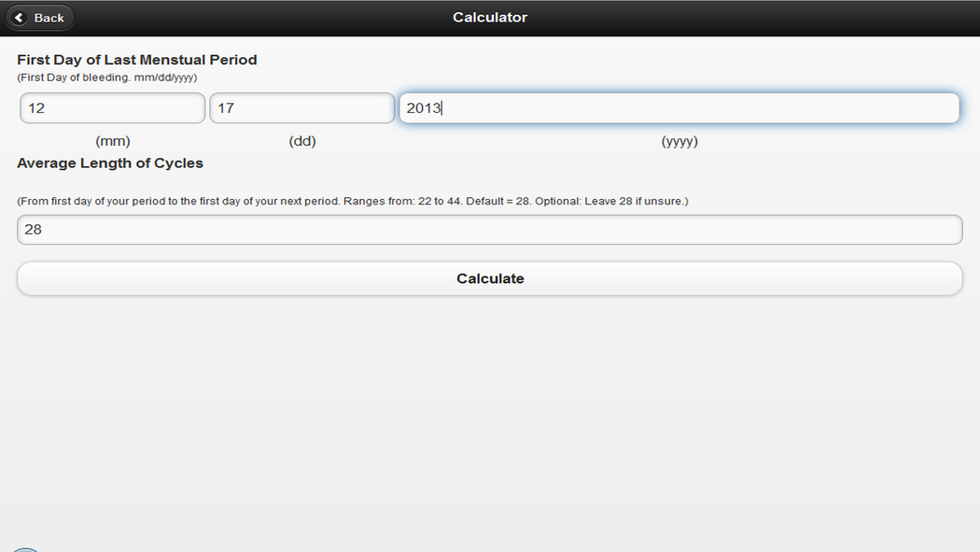The height and width of the screenshot is (552, 980).
Task: Click the Back arrow icon
Action: [x=19, y=18]
